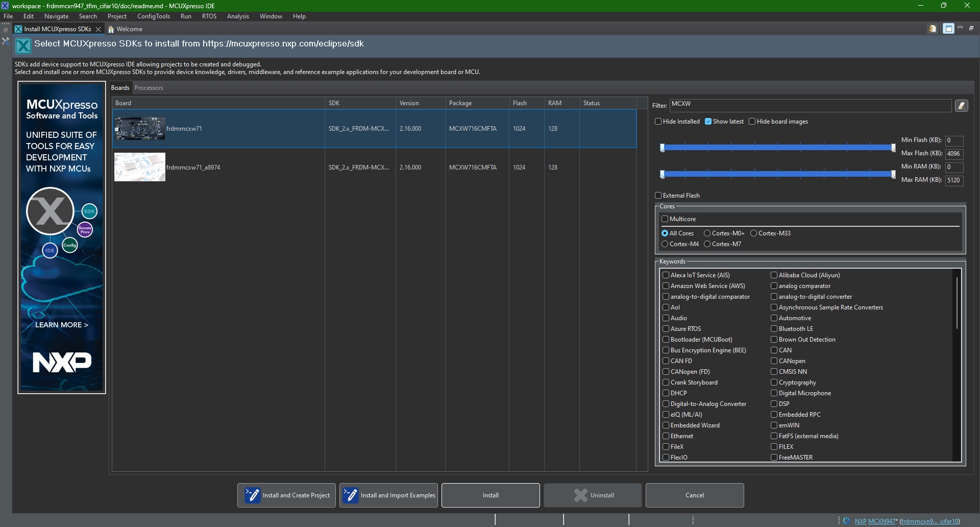The height and width of the screenshot is (527, 980).
Task: Select the Cortex-M4 radio button
Action: click(x=665, y=244)
